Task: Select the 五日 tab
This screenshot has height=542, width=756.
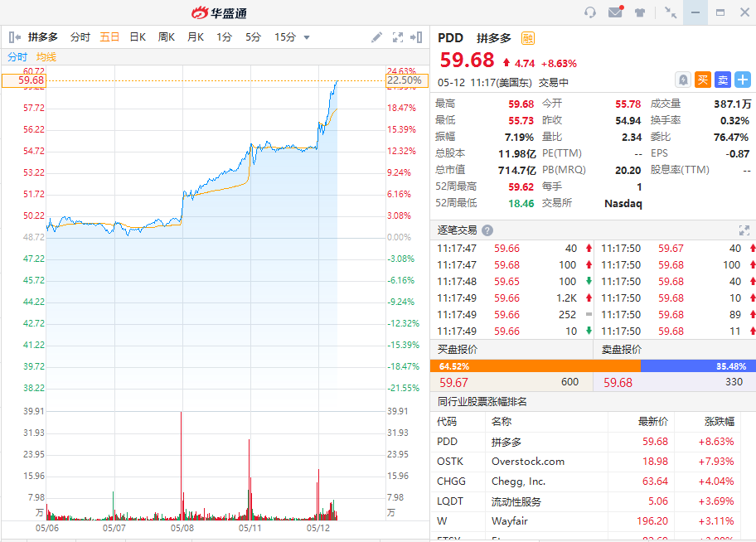Action: tap(109, 37)
